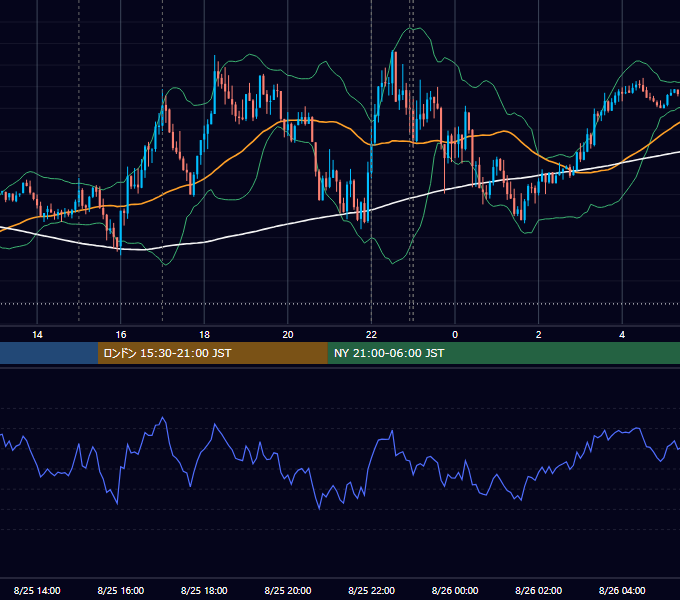
Task: Click the London 15:30-21:00 JST session bar
Action: click(212, 353)
